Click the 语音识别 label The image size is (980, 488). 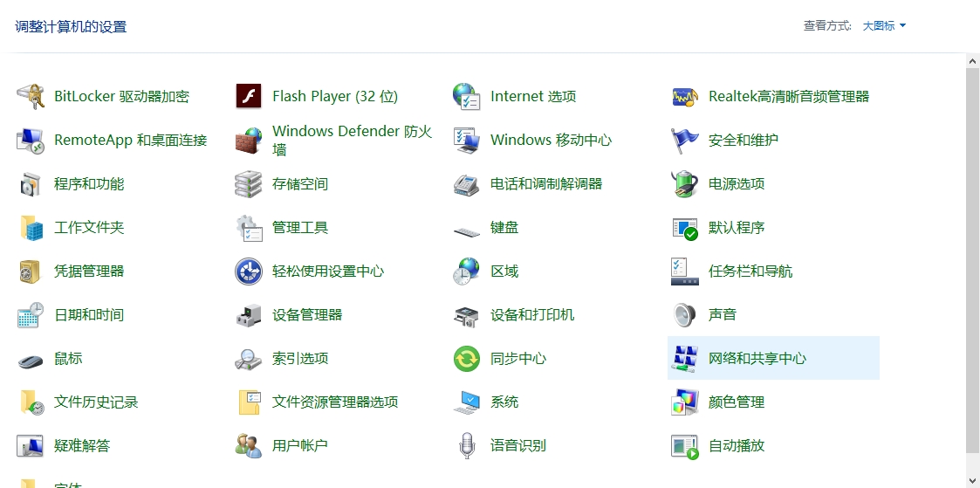[x=518, y=445]
